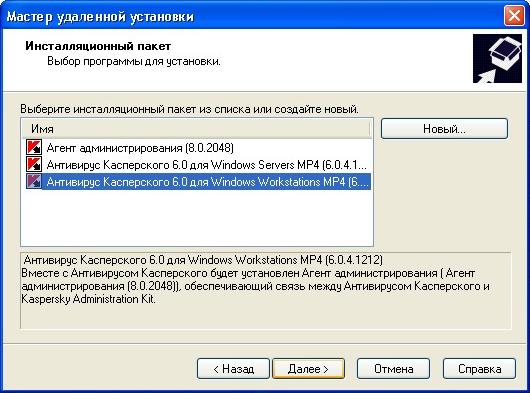Click the installation package box icon in header

point(497,58)
